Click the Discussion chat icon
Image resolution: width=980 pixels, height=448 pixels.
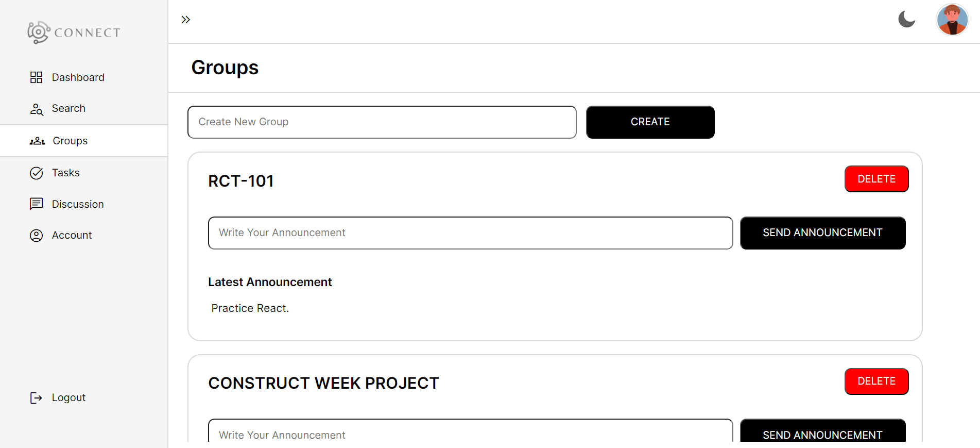(x=36, y=204)
